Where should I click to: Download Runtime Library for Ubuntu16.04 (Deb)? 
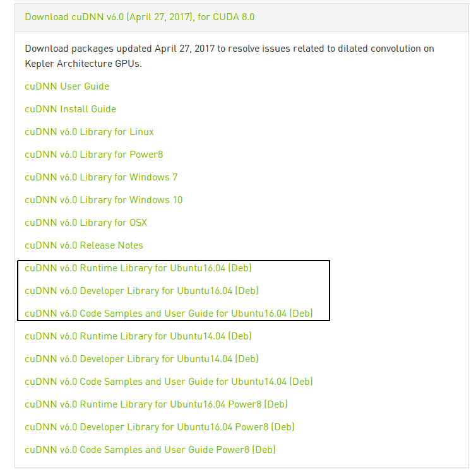pos(138,268)
